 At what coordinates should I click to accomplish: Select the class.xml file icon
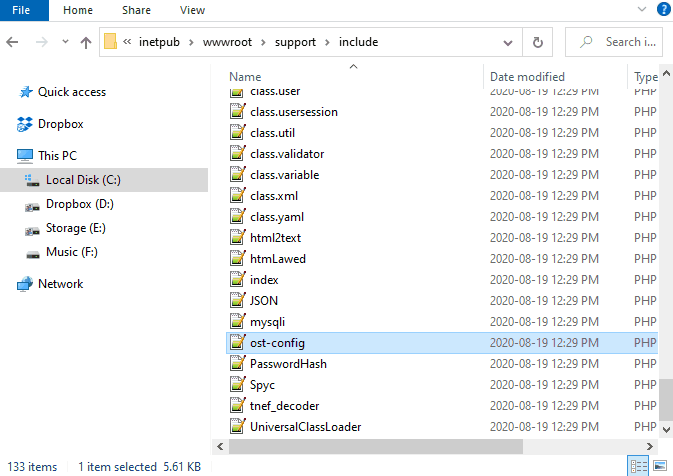point(237,196)
